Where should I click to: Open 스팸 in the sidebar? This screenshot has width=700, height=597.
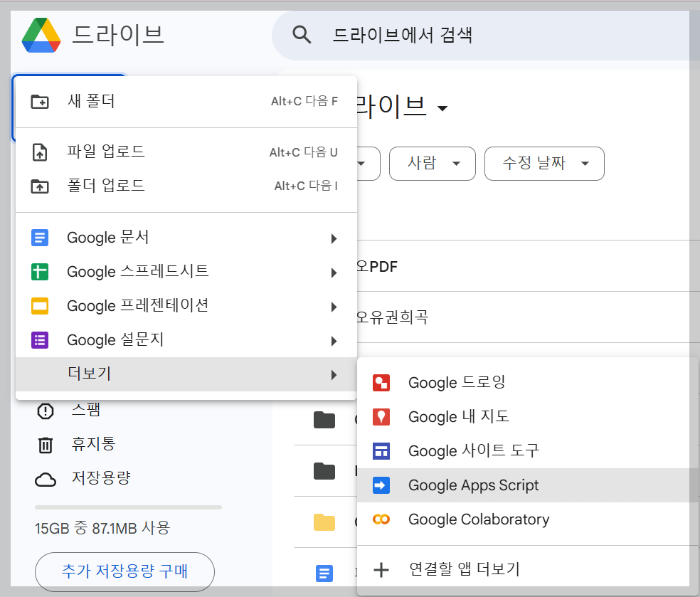click(85, 410)
